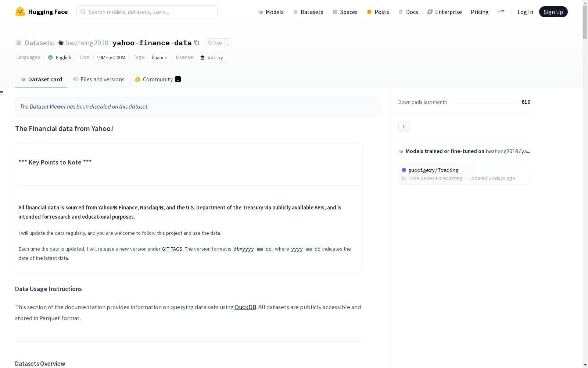
Task: Select the 10M<n<100M size tag
Action: click(111, 57)
